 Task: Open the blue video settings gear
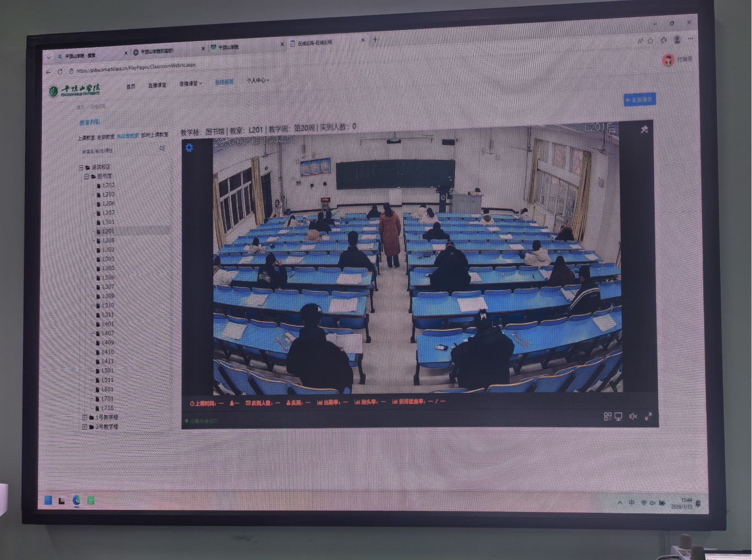(189, 148)
